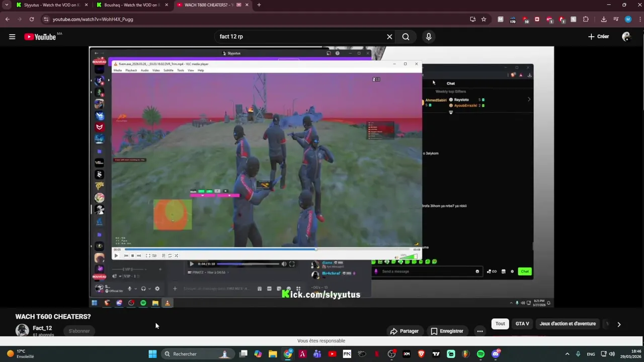Subscribe with the S'abonner button
The height and width of the screenshot is (362, 644).
(x=79, y=331)
